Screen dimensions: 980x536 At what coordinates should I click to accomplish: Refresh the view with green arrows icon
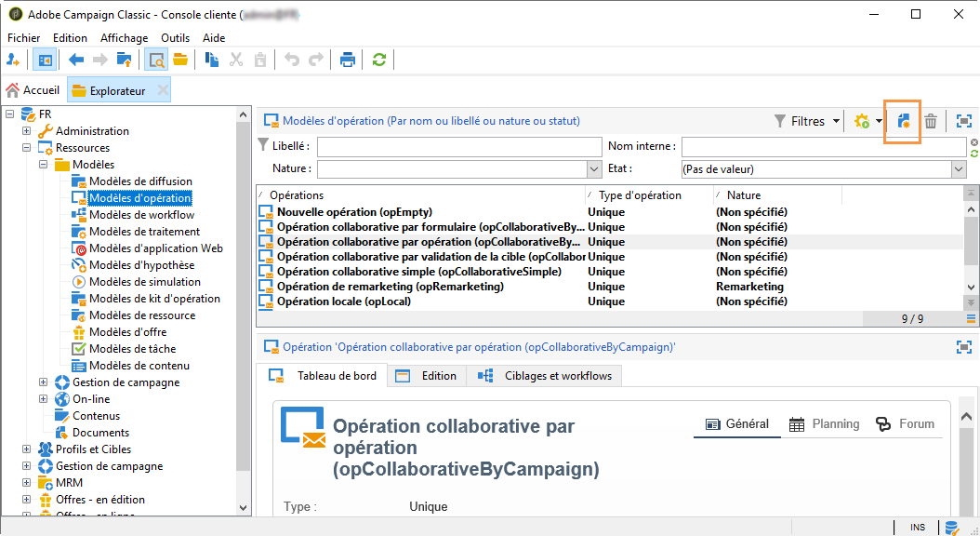pyautogui.click(x=378, y=60)
